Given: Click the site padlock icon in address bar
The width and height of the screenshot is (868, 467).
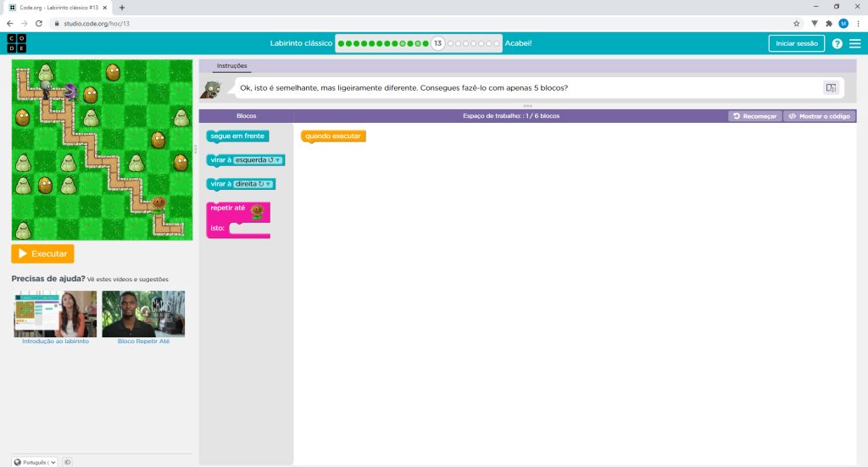Looking at the screenshot, I should 57,23.
